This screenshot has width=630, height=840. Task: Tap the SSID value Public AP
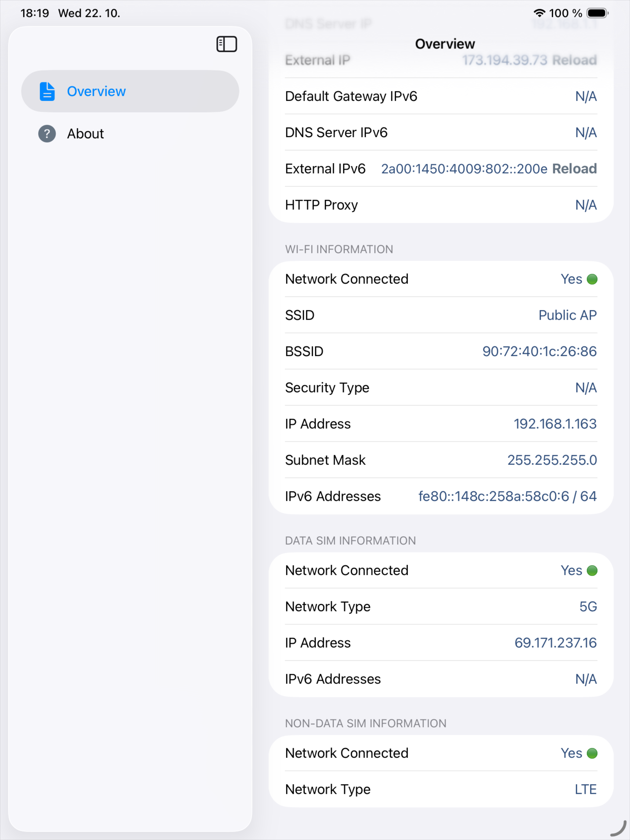pos(567,315)
